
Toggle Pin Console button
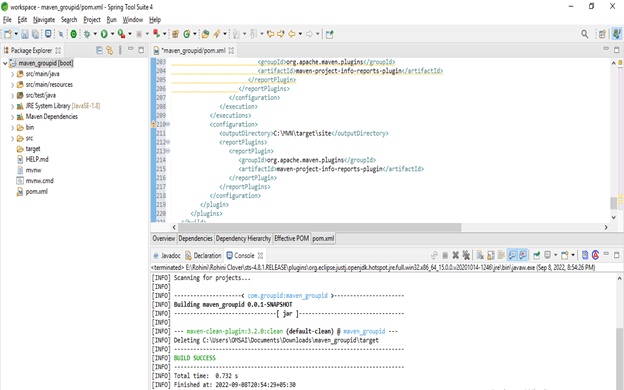pos(536,255)
